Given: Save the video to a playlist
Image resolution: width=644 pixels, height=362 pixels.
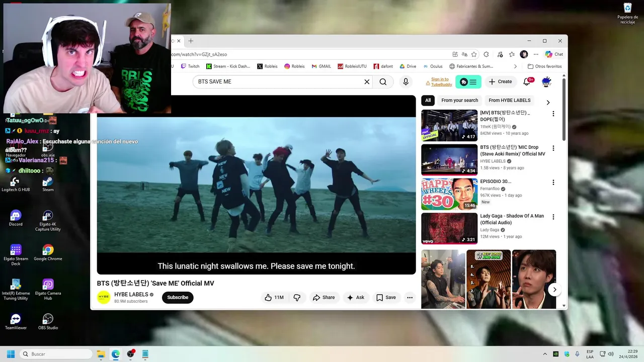Looking at the screenshot, I should point(386,298).
